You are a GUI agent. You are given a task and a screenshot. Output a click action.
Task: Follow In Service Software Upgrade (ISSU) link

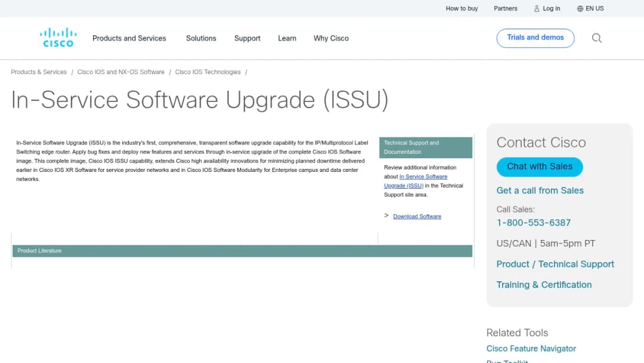(415, 181)
